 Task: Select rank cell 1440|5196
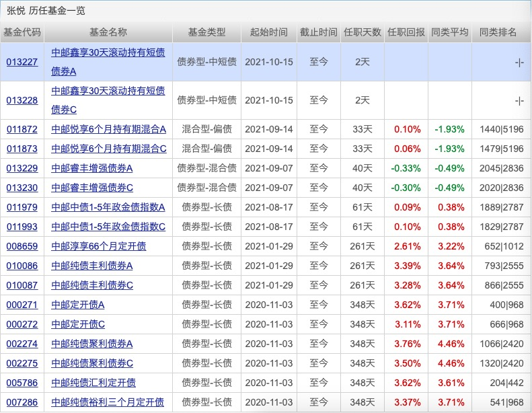tap(502, 129)
